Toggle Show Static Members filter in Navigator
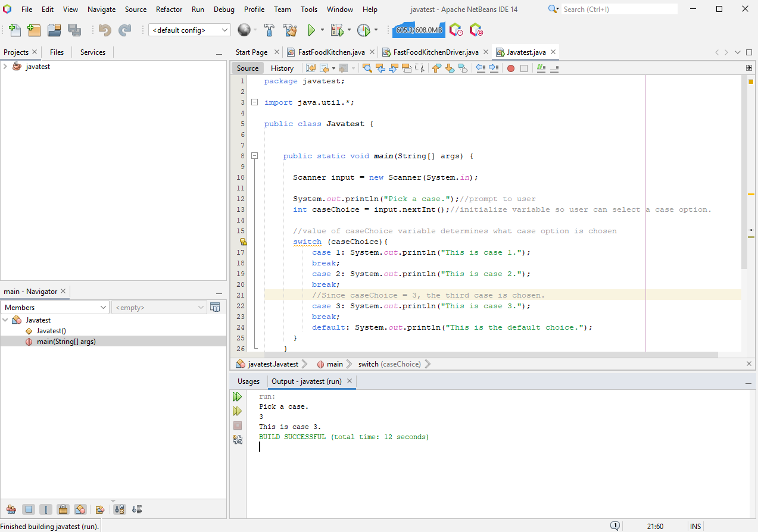758x532 pixels. (x=46, y=509)
